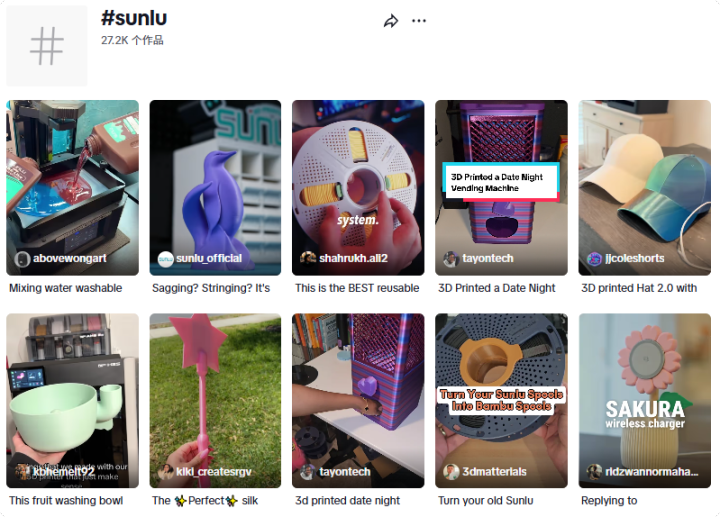Click jjcoleshorts' profile avatar
This screenshot has width=720, height=517.
point(594,258)
